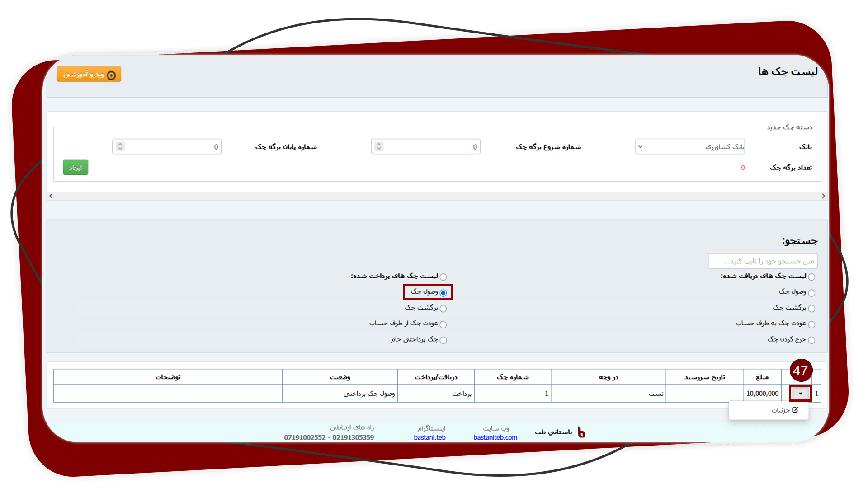Select the عودت چک از طرف حساب radio

pos(443,324)
